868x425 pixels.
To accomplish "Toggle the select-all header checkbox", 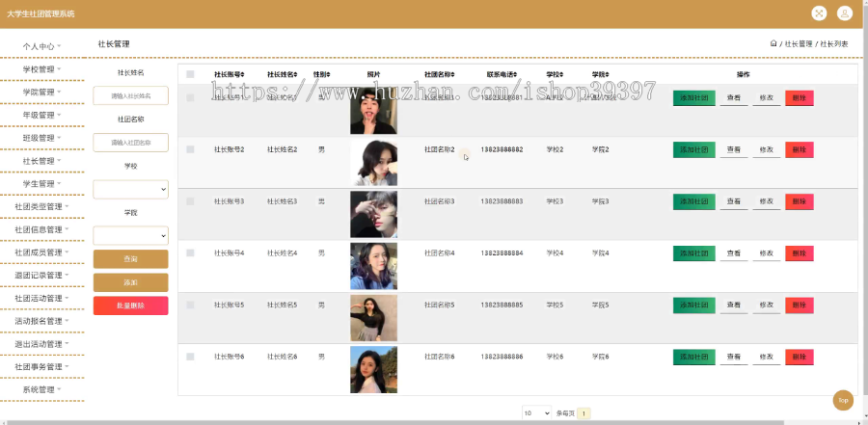I will [190, 74].
